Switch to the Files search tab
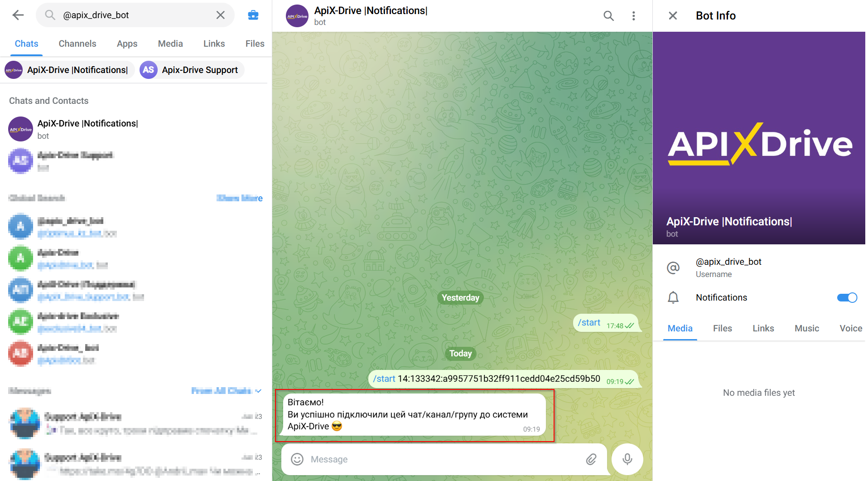This screenshot has height=481, width=868. pos(255,44)
